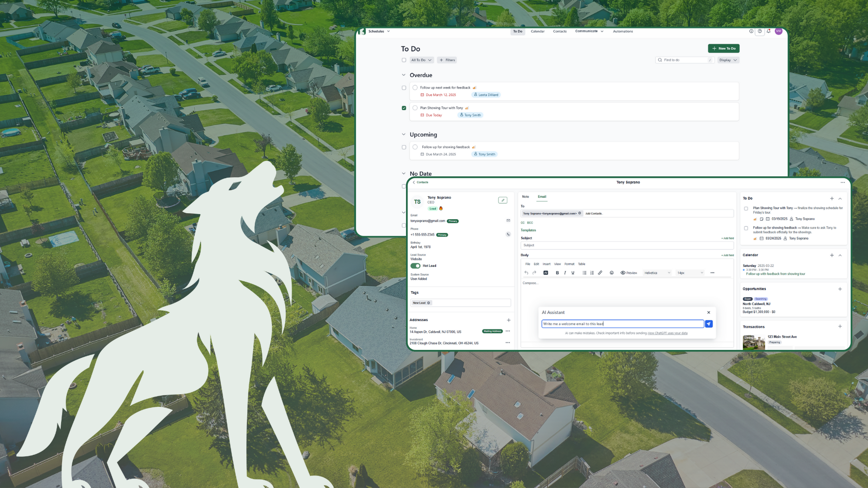Screen dimensions: 868x488
Task: Open the contact page ellipsis menu
Action: click(843, 182)
